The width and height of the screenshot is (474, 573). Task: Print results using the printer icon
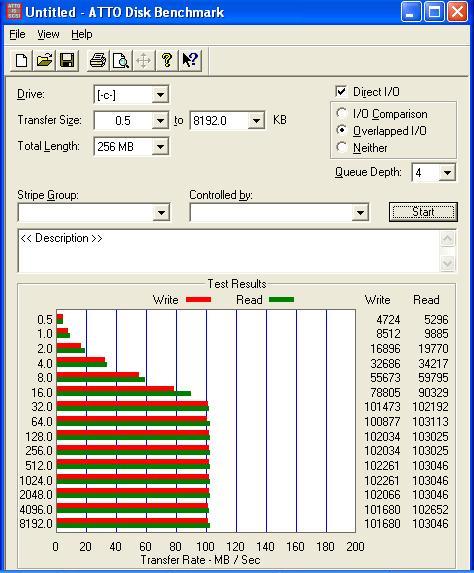click(x=98, y=60)
